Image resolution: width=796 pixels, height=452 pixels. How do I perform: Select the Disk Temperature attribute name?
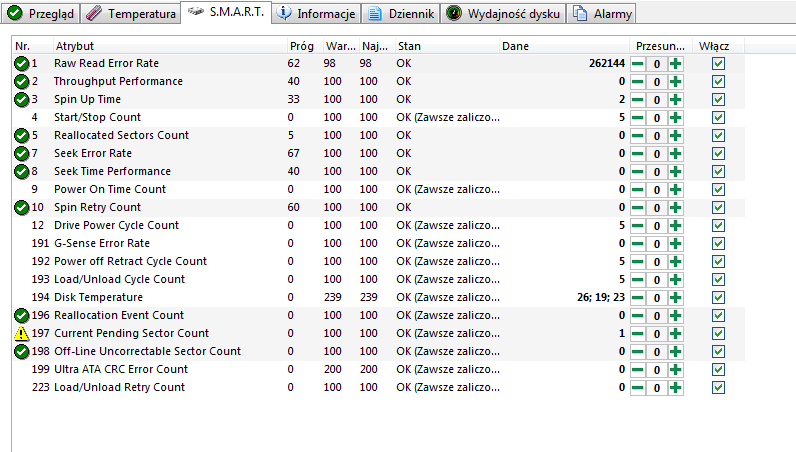[98, 298]
